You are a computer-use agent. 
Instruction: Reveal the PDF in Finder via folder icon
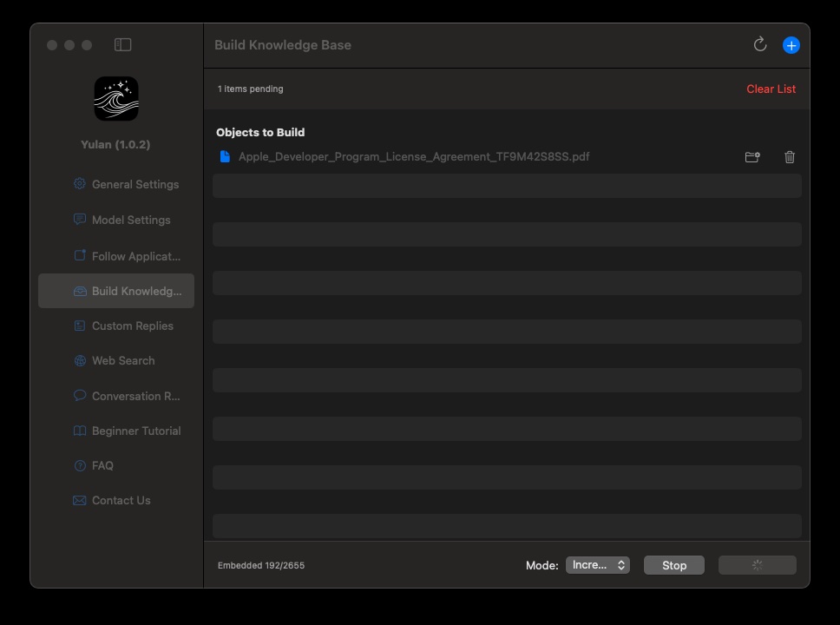point(751,157)
